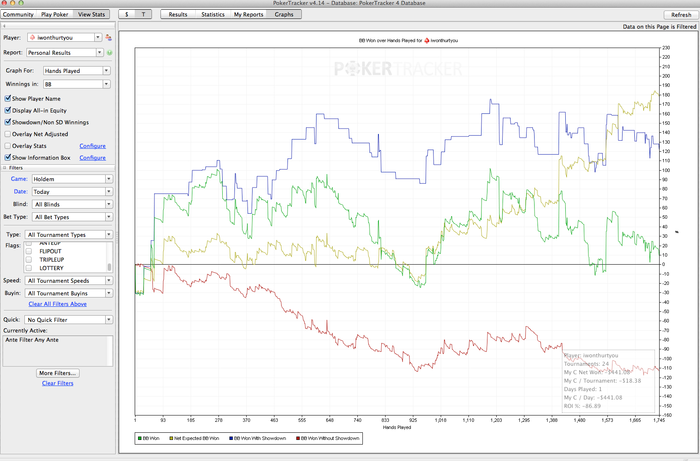Viewport: 700px width, 461px height.
Task: Click the 'Hands Played' x-axis label
Action: (x=397, y=427)
